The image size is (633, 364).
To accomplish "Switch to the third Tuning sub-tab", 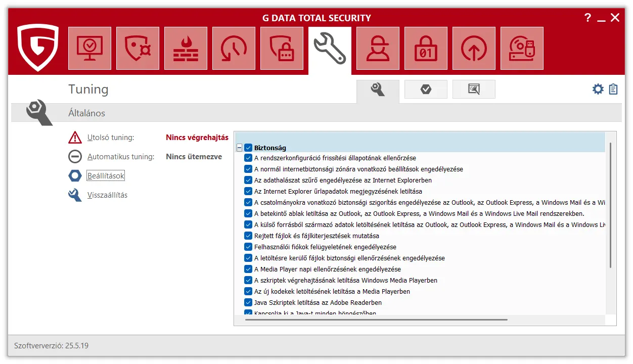I will click(474, 89).
